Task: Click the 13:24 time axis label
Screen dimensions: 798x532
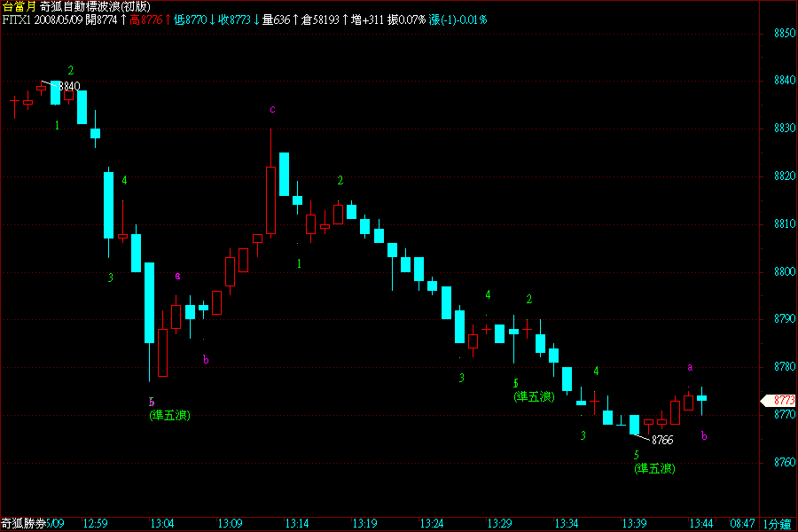Action: point(432,523)
